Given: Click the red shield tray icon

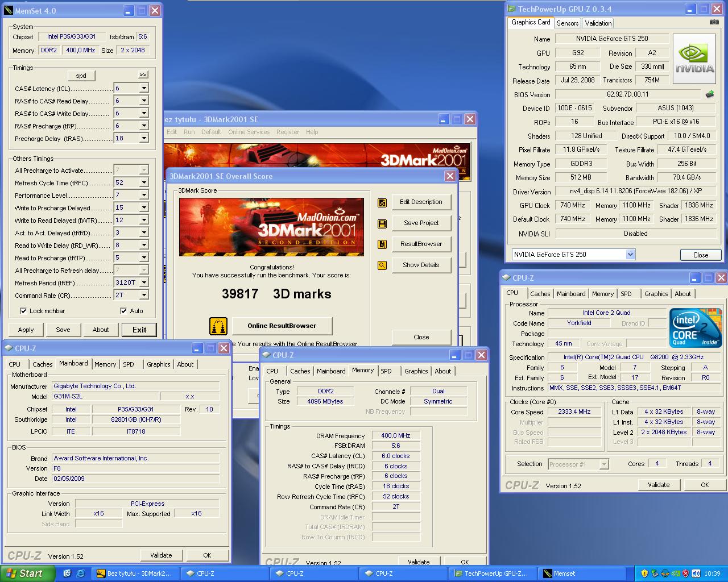Looking at the screenshot, I should click(685, 573).
